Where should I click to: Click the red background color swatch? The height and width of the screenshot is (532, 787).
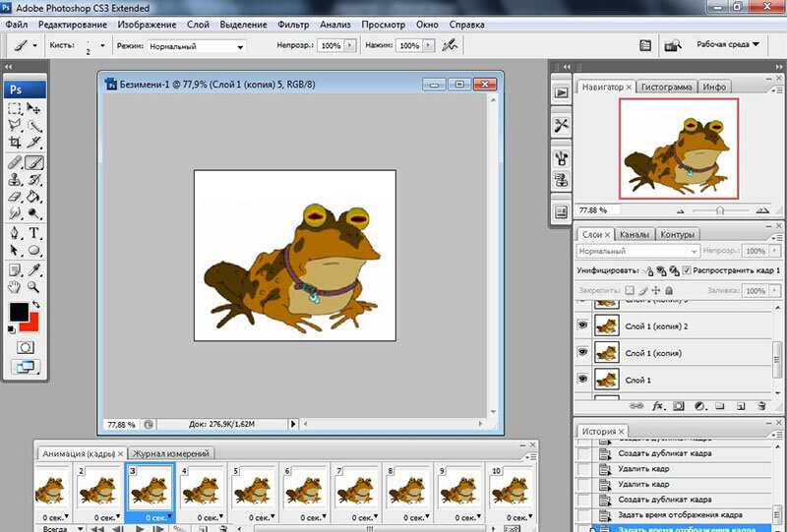[x=33, y=324]
